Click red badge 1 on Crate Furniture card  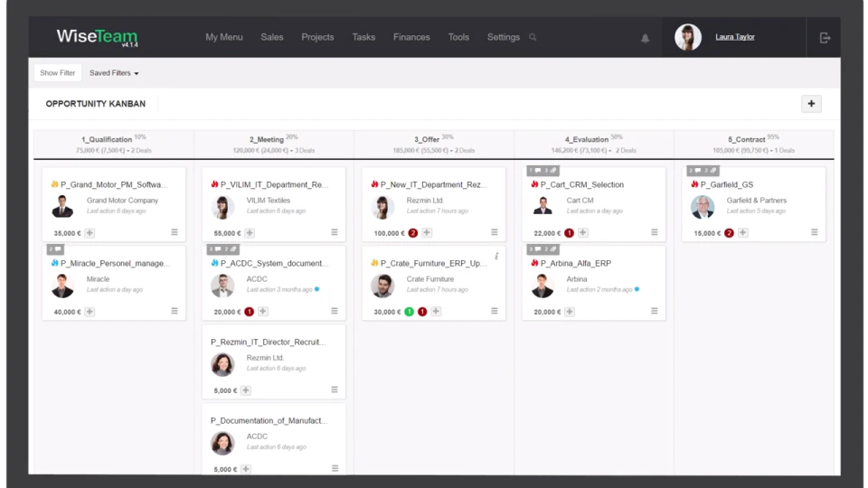click(422, 312)
